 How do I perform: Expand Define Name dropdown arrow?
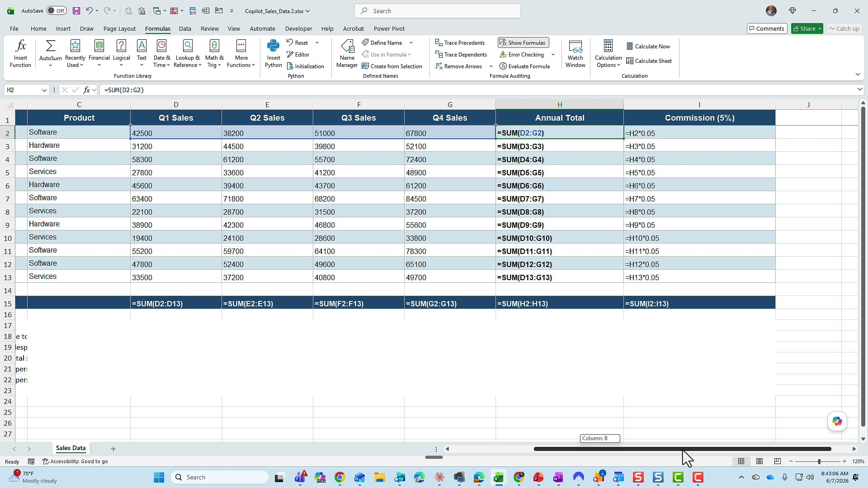click(411, 42)
